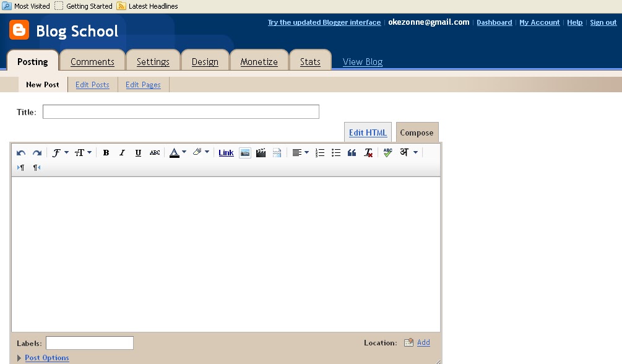Apply the Numbered list icon

[x=320, y=153]
